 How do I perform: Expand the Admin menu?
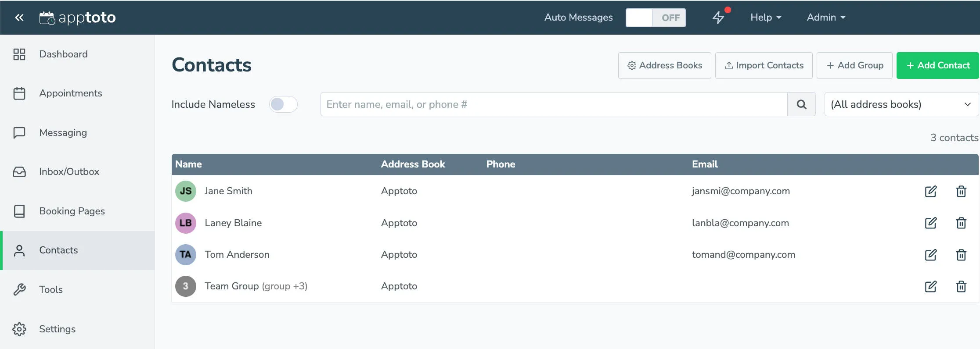[x=826, y=18]
